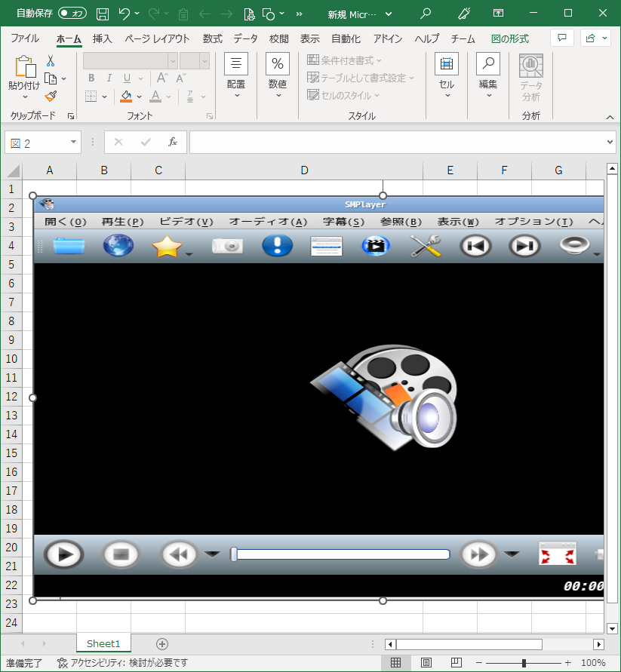The height and width of the screenshot is (672, 621).
Task: Open the search magnifier in the title bar
Action: click(425, 14)
